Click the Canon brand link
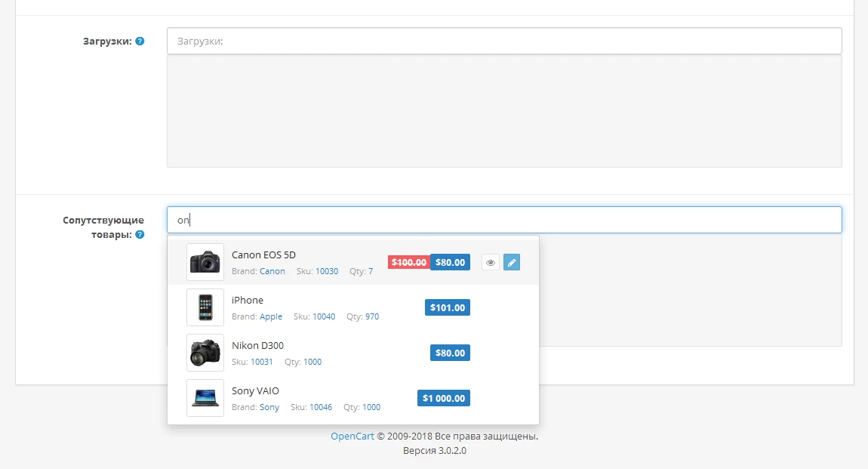Image resolution: width=868 pixels, height=469 pixels. pyautogui.click(x=272, y=271)
